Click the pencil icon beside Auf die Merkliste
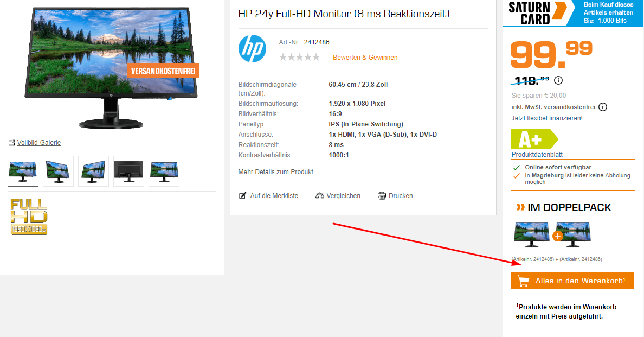The height and width of the screenshot is (337, 644). pos(243,195)
